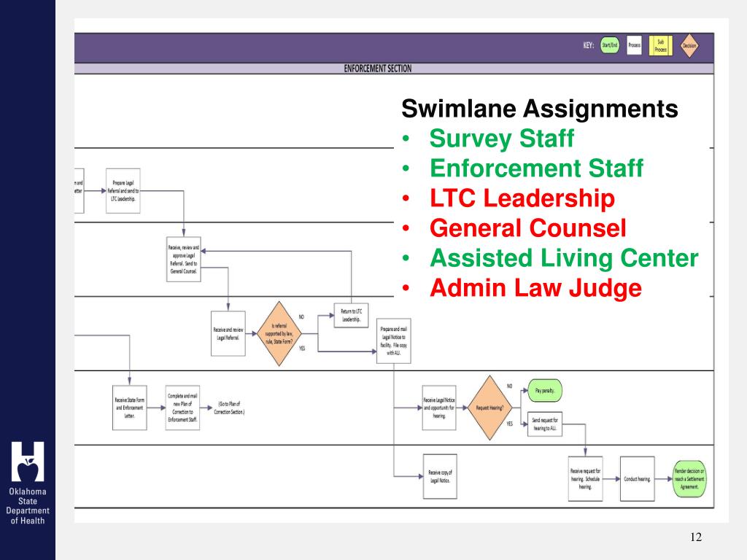Screen dimensions: 747x560
Task: Click the NO label by Request Hearing diamond
Action: [x=509, y=386]
